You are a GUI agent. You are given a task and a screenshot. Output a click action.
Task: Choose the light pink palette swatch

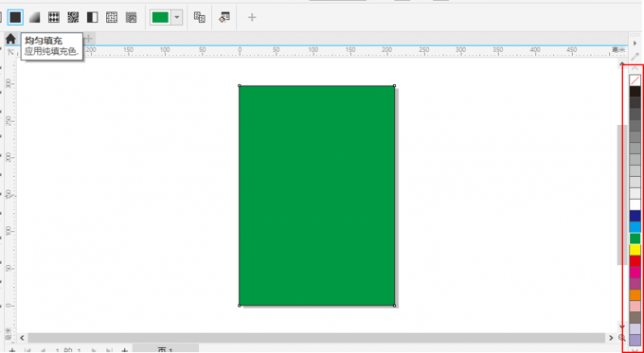635,307
